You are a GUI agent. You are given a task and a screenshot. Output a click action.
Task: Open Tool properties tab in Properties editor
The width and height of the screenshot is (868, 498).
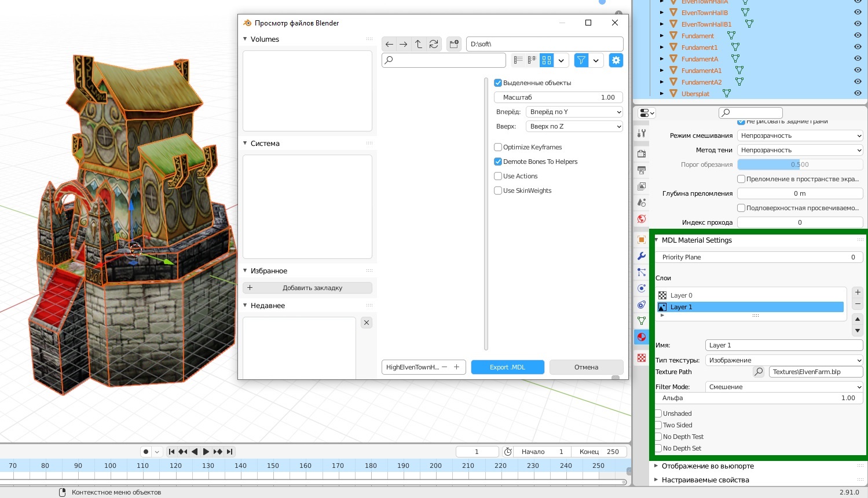click(642, 133)
